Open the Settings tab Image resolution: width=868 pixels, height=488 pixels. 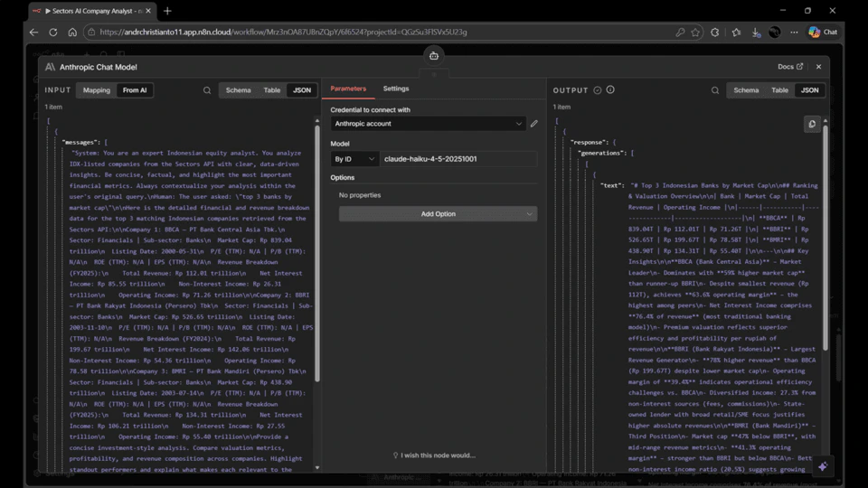click(396, 89)
